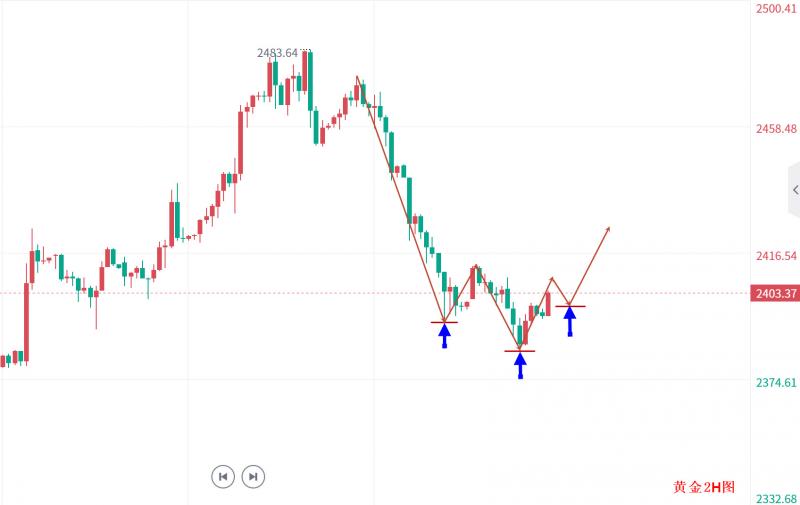This screenshot has height=505, width=800.
Task: Click the 2500.41 price axis label
Action: point(775,8)
